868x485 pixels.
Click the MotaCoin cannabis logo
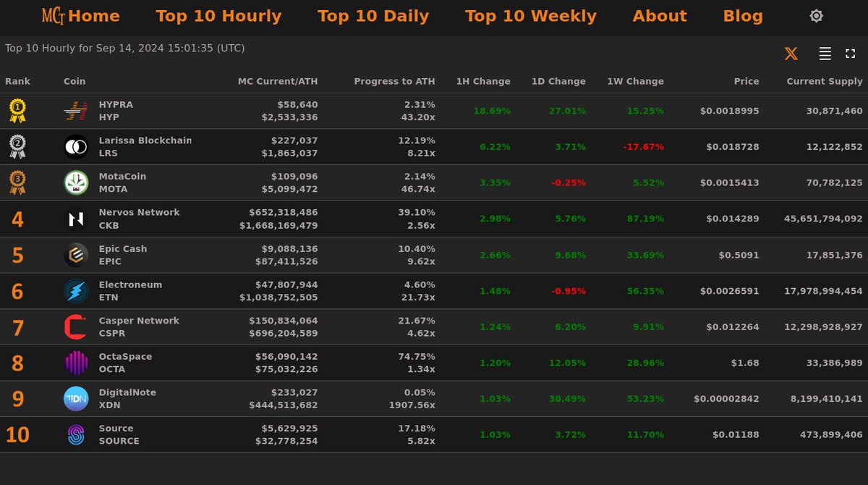pos(76,182)
